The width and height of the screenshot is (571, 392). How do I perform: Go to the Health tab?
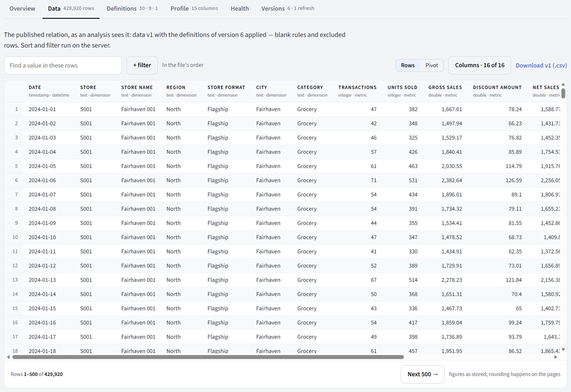coord(239,9)
